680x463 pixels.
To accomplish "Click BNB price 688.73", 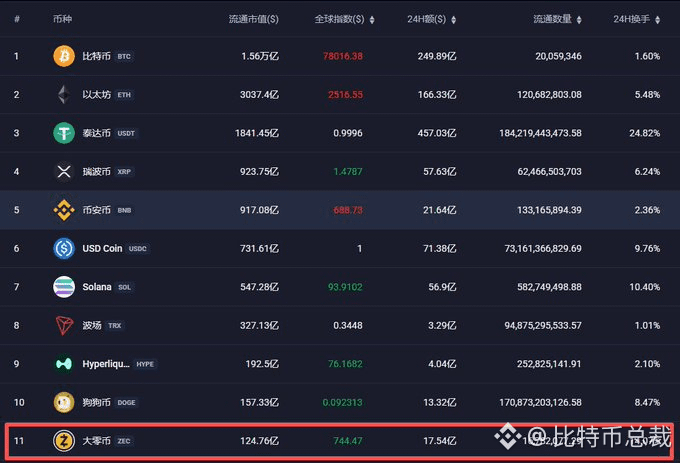I will coord(348,210).
